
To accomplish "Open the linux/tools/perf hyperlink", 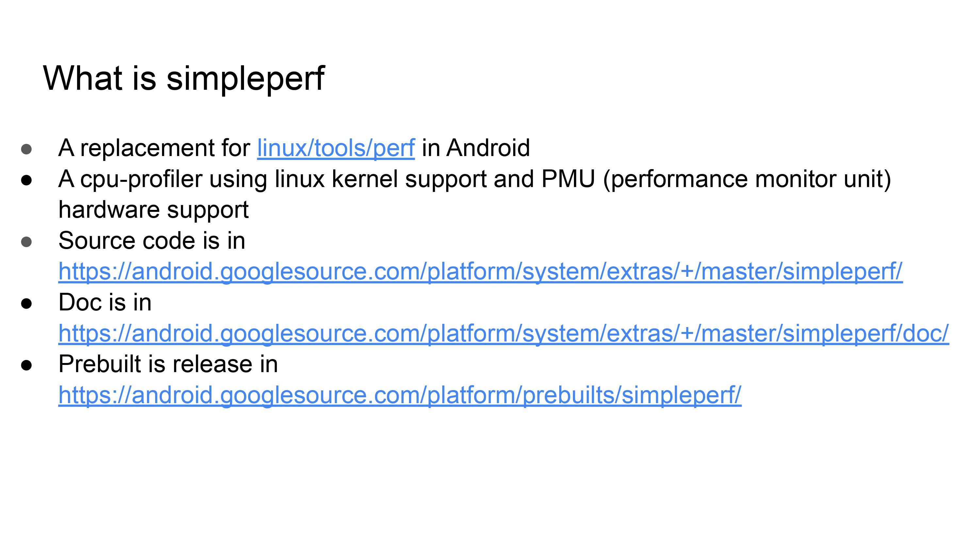I will point(336,148).
